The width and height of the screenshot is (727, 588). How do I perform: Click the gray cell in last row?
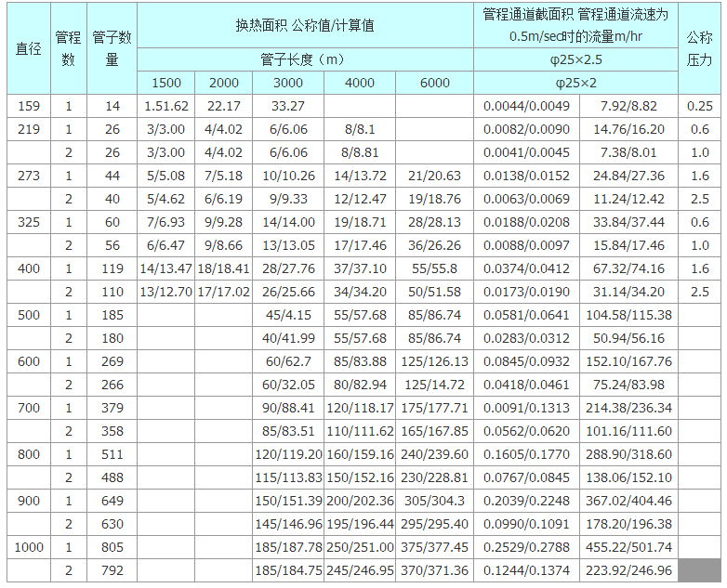[x=699, y=569]
